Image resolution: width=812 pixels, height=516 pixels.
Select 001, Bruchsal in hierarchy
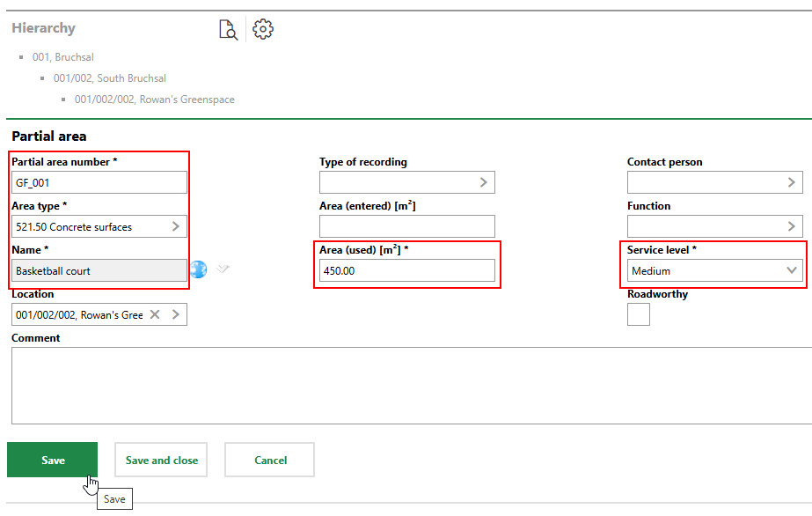tap(63, 57)
